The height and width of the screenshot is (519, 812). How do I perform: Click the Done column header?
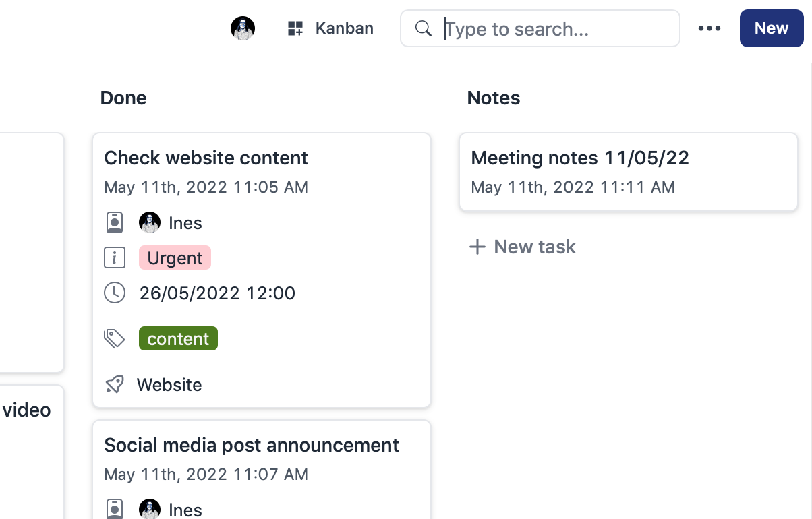pos(123,98)
